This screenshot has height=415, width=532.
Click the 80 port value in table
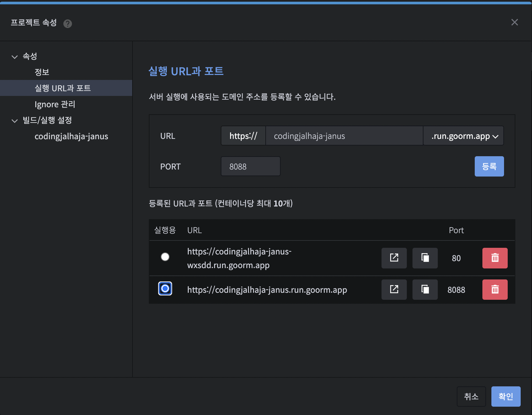click(456, 258)
